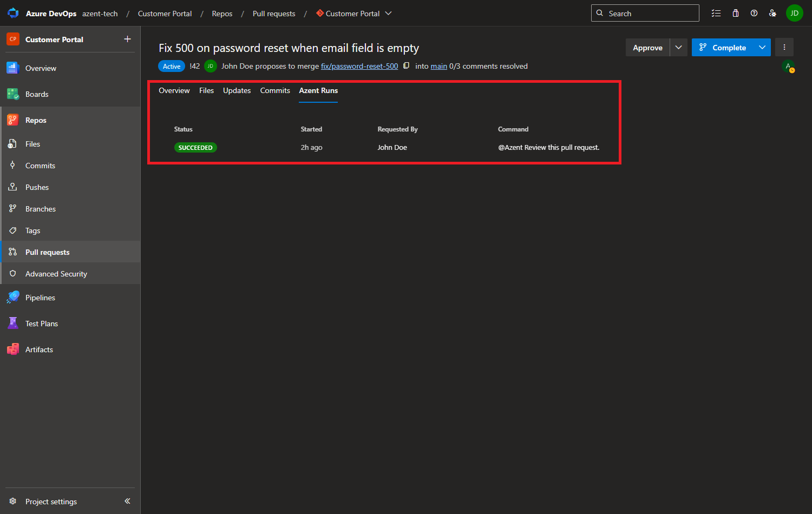Click the Command column header
Viewport: 812px width, 514px height.
pyautogui.click(x=513, y=129)
